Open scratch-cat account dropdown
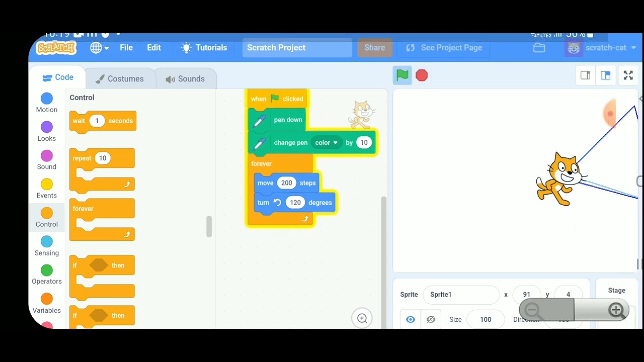This screenshot has width=644, height=362. click(601, 48)
